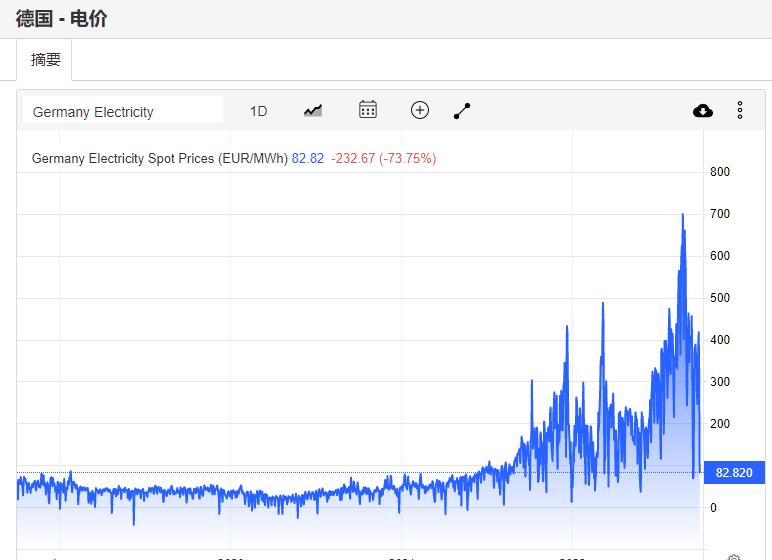The width and height of the screenshot is (772, 560).
Task: Select the 82.820 current price label
Action: click(734, 472)
